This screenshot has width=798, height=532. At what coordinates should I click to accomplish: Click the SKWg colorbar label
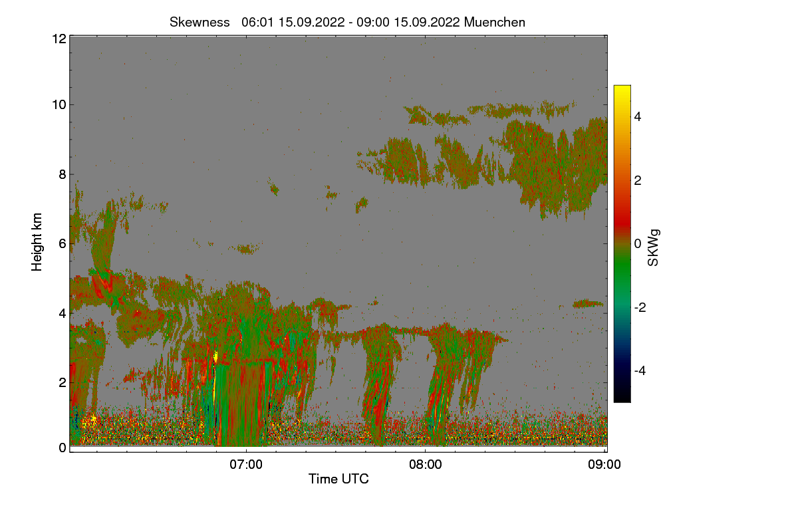click(x=654, y=247)
